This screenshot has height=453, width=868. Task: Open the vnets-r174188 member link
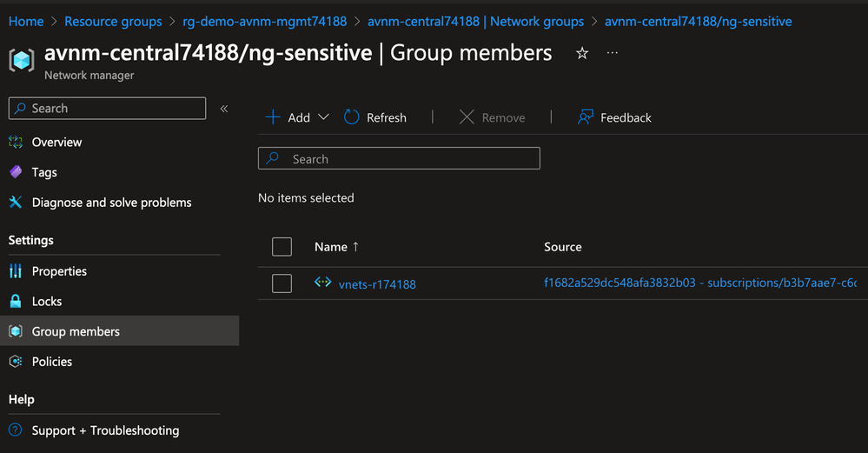(x=377, y=284)
